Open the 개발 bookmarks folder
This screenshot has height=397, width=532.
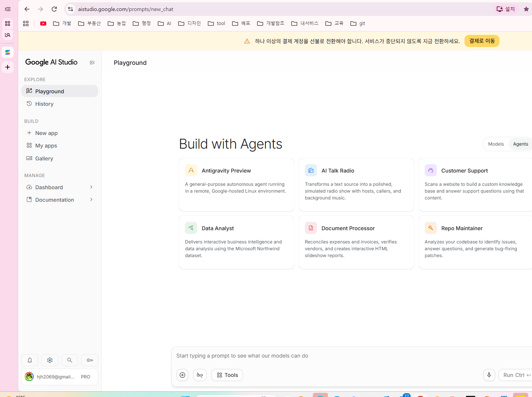pos(62,24)
